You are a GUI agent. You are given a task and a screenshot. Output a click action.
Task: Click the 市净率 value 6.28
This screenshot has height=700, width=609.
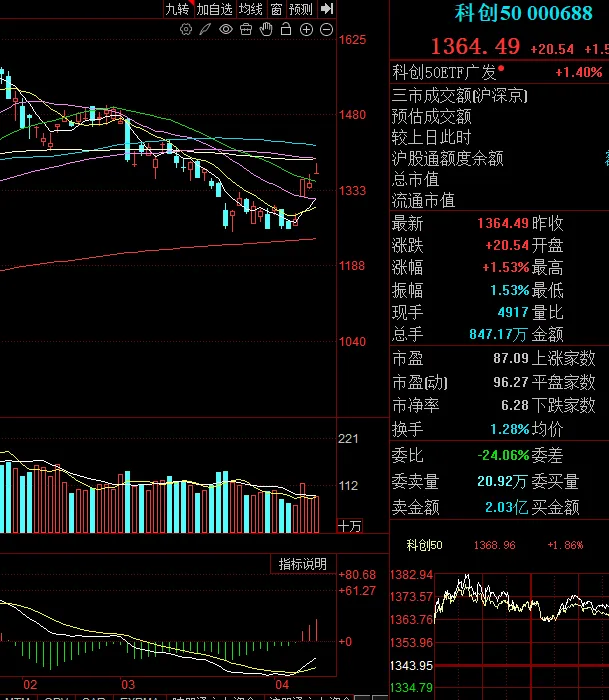pyautogui.click(x=515, y=405)
